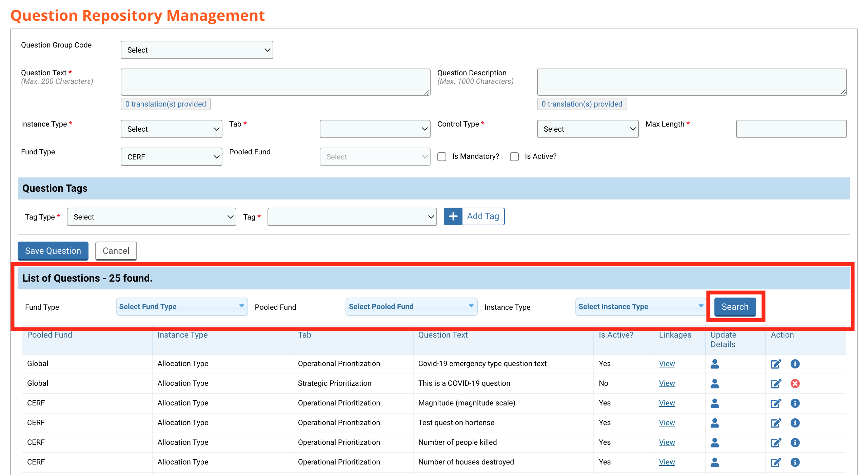Sort by Tab column header

pos(304,335)
